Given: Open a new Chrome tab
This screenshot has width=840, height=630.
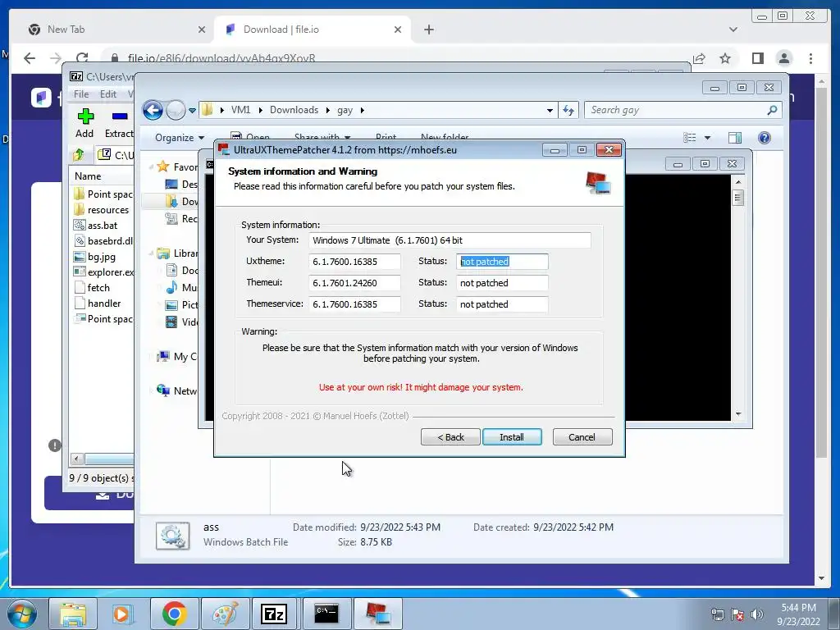Looking at the screenshot, I should click(x=428, y=30).
